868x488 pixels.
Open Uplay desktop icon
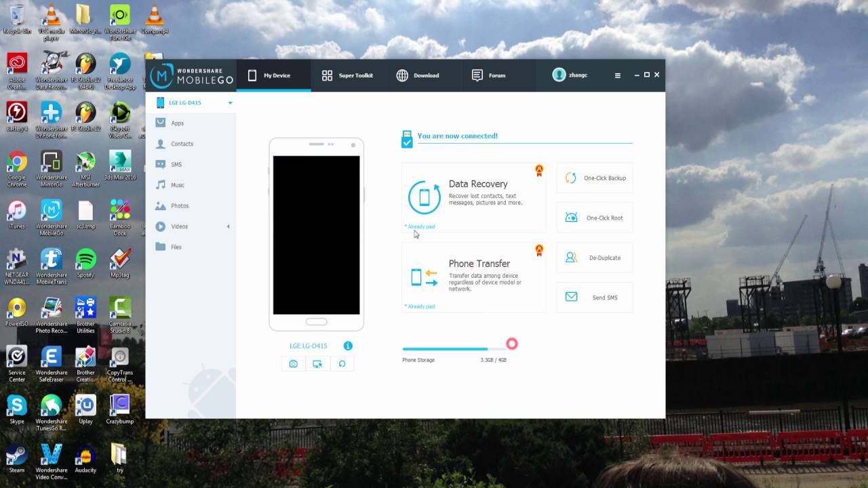tap(86, 409)
